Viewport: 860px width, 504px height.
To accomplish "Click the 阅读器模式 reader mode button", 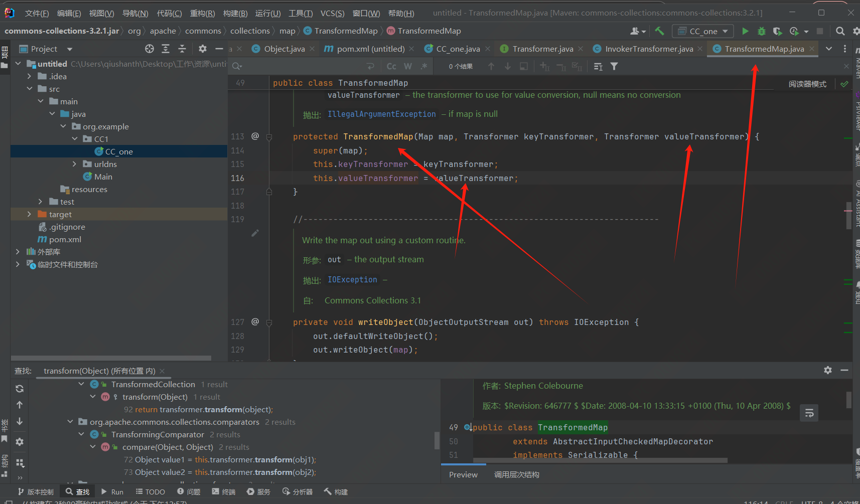I will pos(807,84).
